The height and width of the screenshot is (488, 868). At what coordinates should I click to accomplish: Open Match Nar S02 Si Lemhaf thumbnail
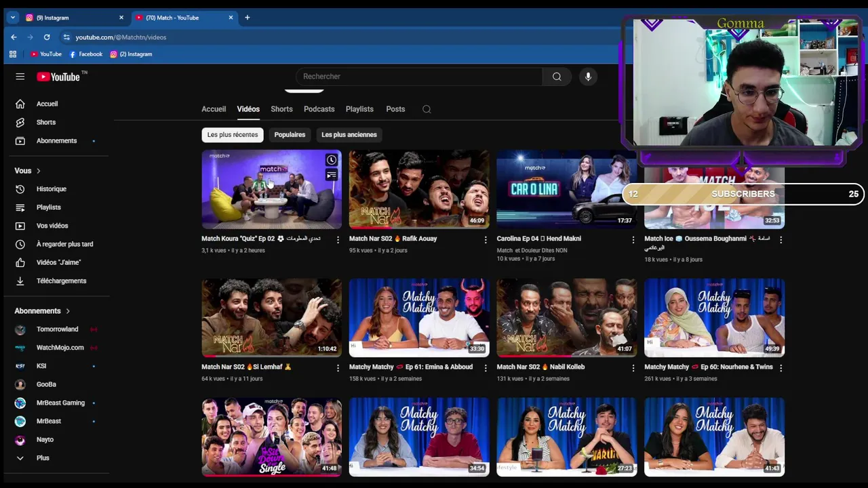[x=271, y=317]
